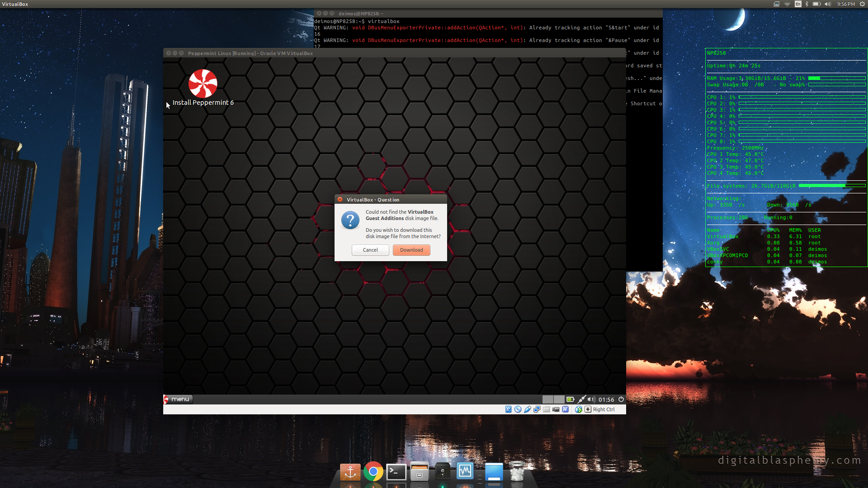
Task: Click the Bluetooth indicator in top panel
Action: click(807, 4)
